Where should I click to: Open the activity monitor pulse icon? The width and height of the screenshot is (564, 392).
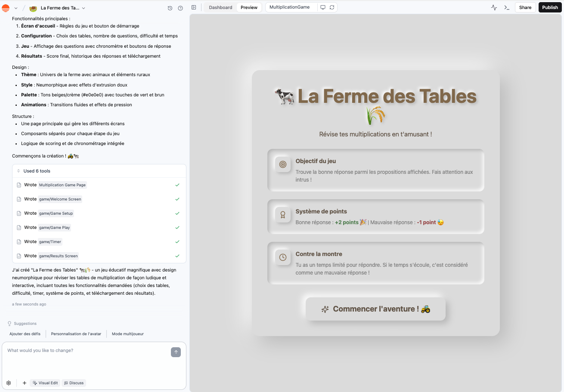(x=494, y=7)
